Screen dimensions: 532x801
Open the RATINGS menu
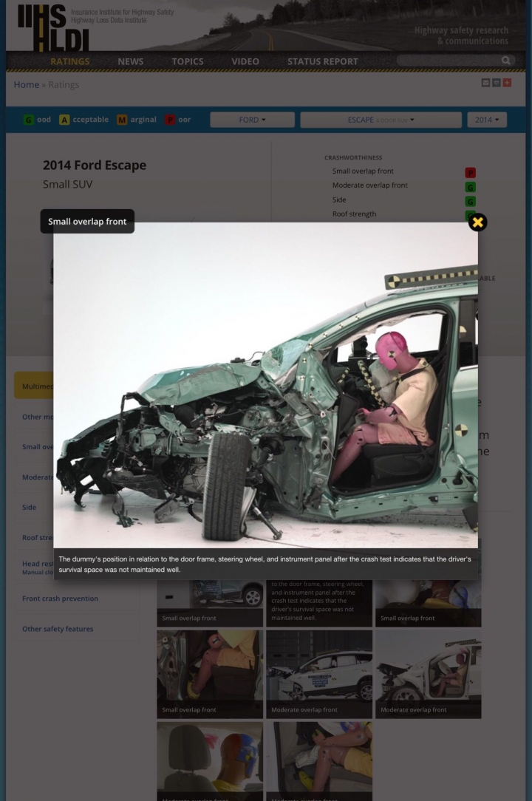pos(70,61)
